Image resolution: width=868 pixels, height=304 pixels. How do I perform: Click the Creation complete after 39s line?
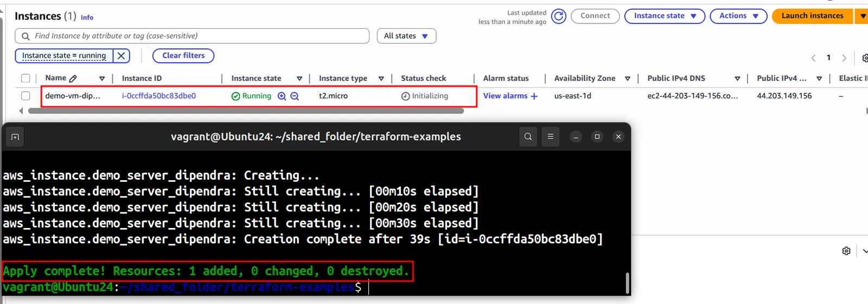303,239
